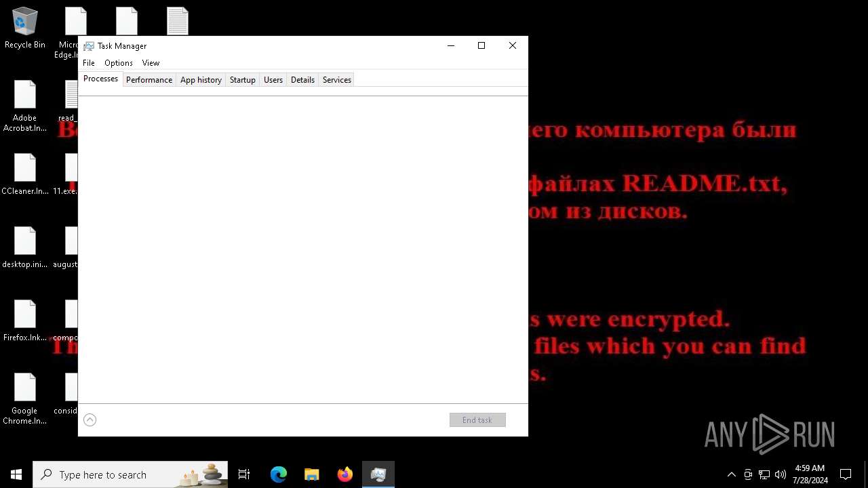Select the CCleaner desktop file icon
The image size is (868, 488).
tap(25, 174)
